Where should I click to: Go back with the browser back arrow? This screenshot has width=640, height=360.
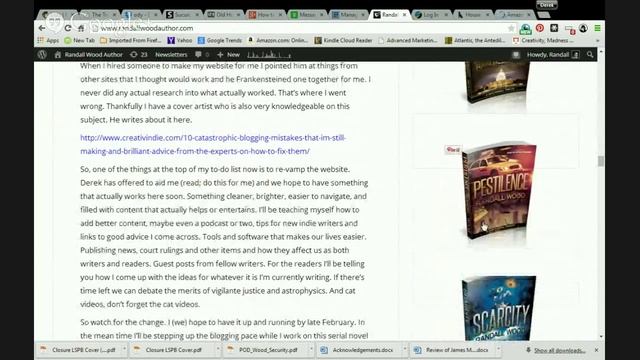tap(42, 28)
